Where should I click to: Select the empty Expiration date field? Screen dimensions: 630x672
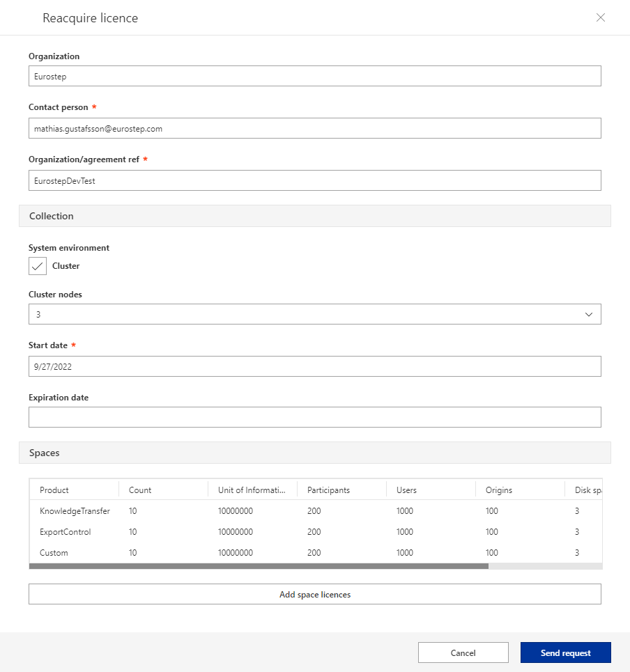pos(314,416)
